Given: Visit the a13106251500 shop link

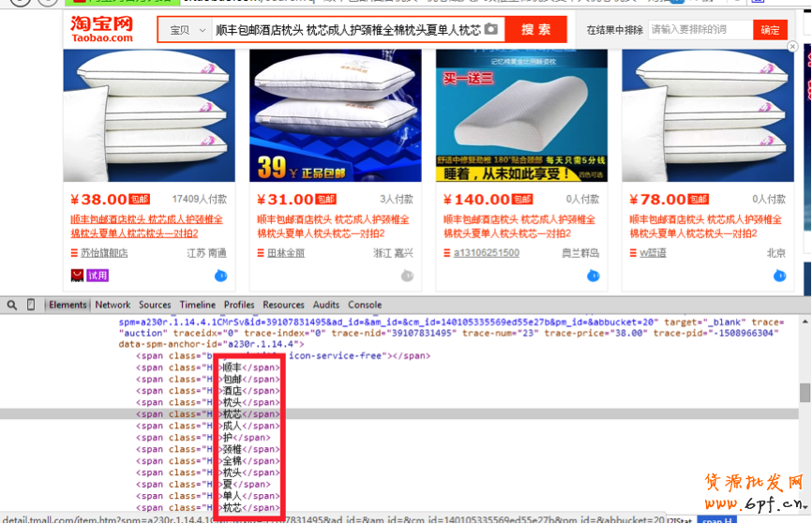Looking at the screenshot, I should pyautogui.click(x=487, y=253).
